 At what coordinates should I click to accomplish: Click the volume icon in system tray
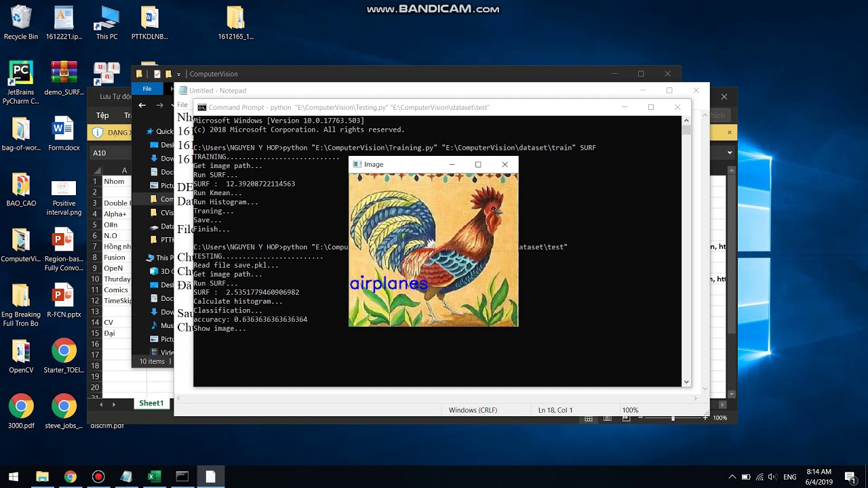point(773,476)
